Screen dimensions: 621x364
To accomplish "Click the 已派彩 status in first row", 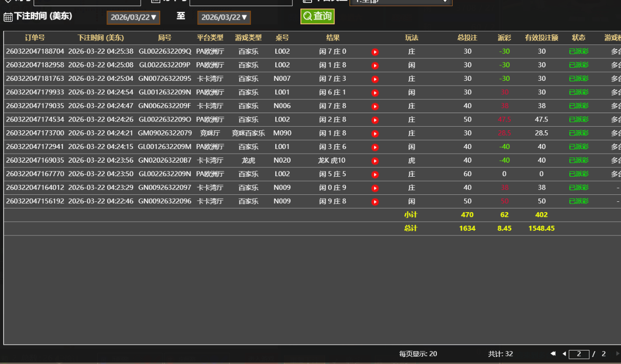I will 578,52.
